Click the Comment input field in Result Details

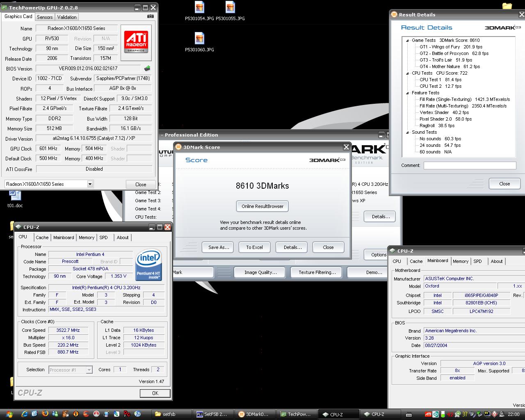coord(470,165)
